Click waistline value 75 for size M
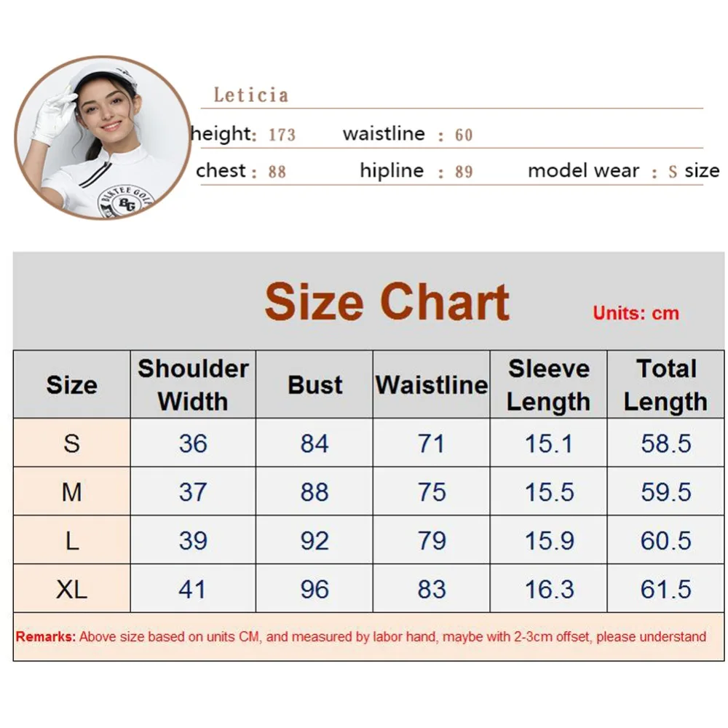This screenshot has height=728, width=728. [x=432, y=492]
